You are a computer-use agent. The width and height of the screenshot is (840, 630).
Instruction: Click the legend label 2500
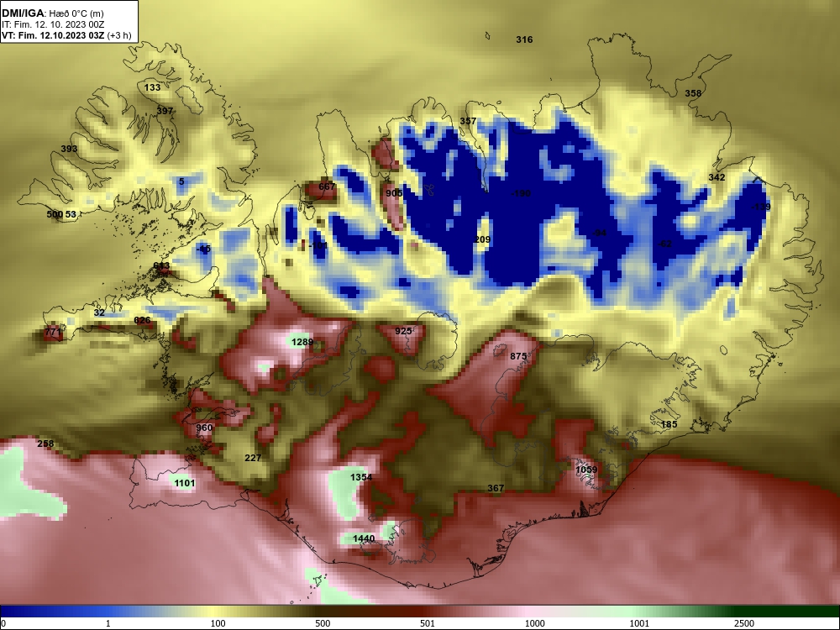744,623
